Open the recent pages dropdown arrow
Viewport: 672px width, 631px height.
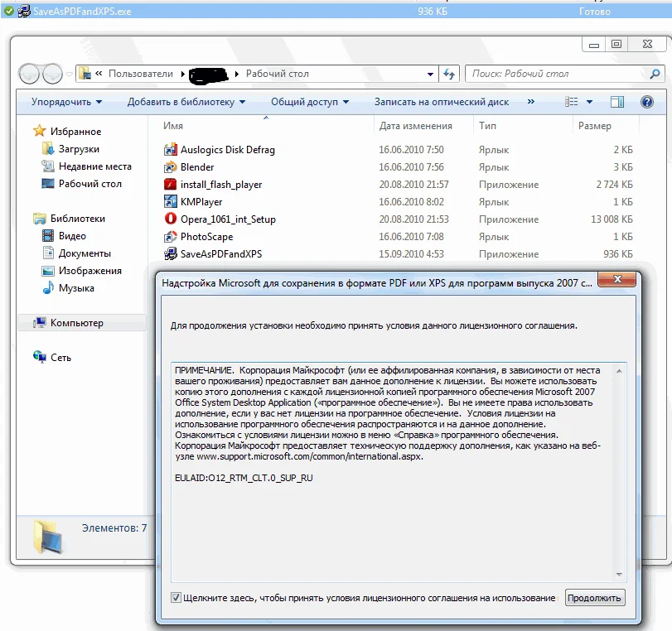tap(69, 74)
